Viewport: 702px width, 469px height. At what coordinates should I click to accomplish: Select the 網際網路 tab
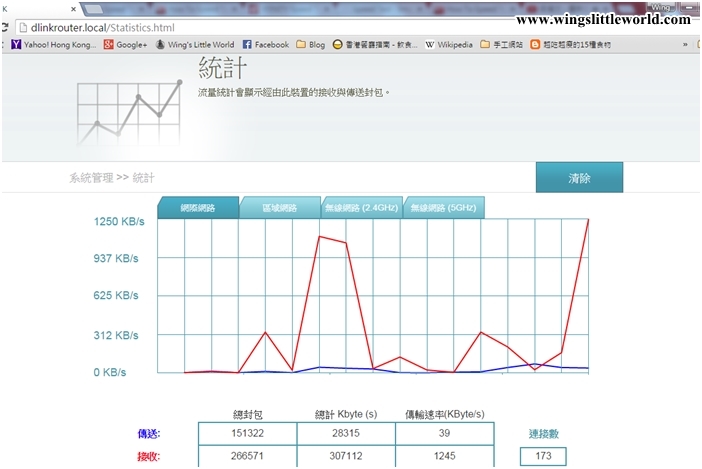click(x=198, y=208)
